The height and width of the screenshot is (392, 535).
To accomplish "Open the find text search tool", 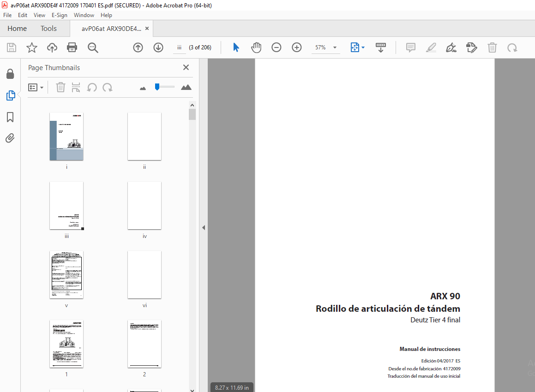I will (x=93, y=48).
